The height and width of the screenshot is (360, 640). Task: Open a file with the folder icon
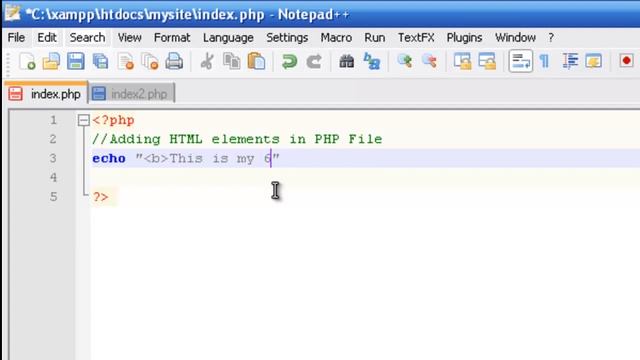[51, 62]
